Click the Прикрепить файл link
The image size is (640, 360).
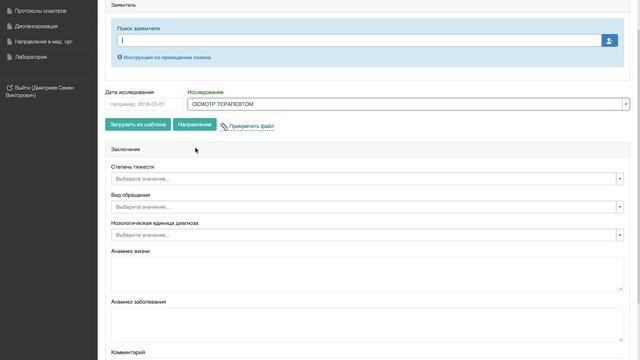pos(251,126)
